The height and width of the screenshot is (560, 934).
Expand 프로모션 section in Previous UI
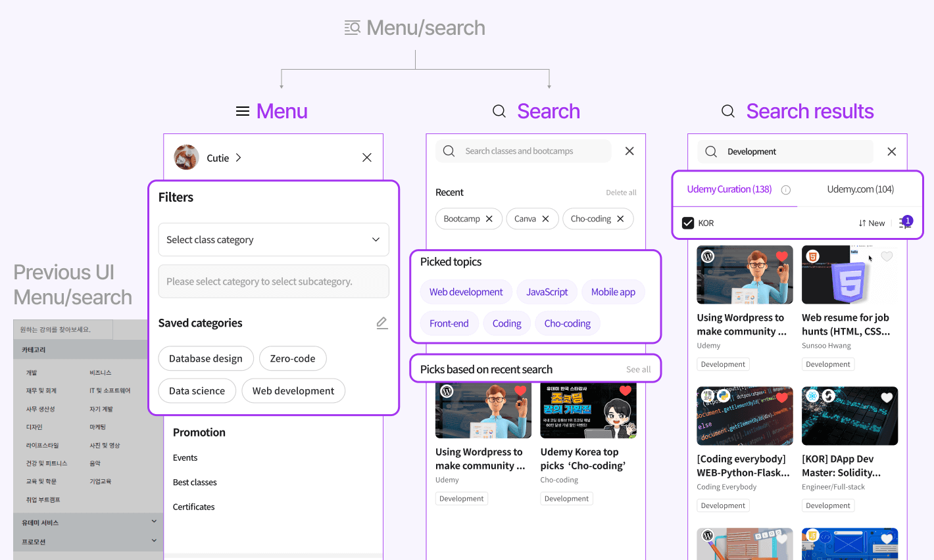point(154,541)
